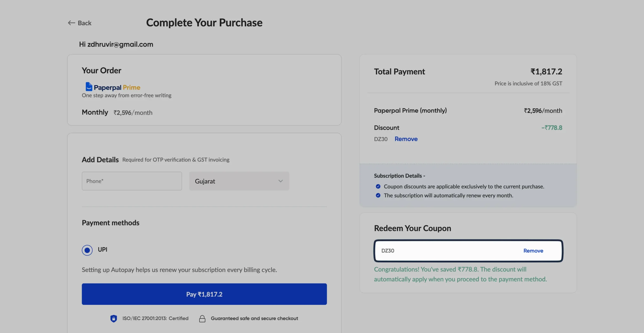This screenshot has width=644, height=333.
Task: Click the 'Paperpal Prime (monthly)' line item
Action: [410, 111]
